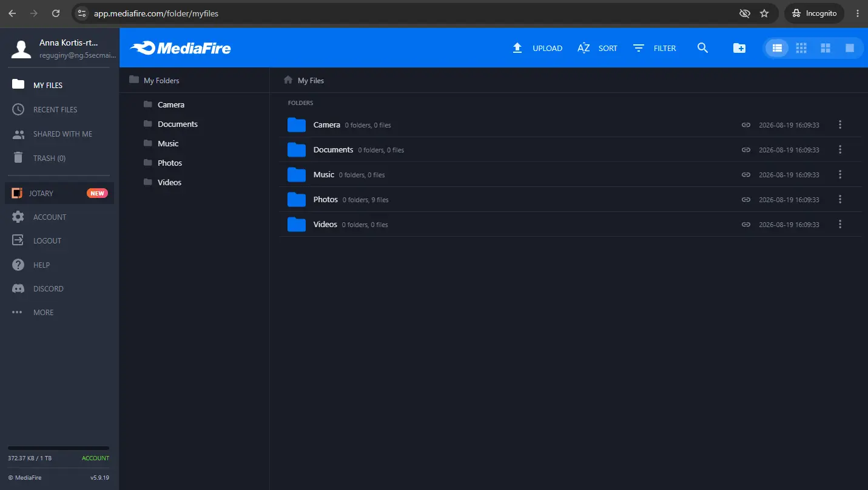
Task: Click the My Folders tree header
Action: pyautogui.click(x=155, y=80)
